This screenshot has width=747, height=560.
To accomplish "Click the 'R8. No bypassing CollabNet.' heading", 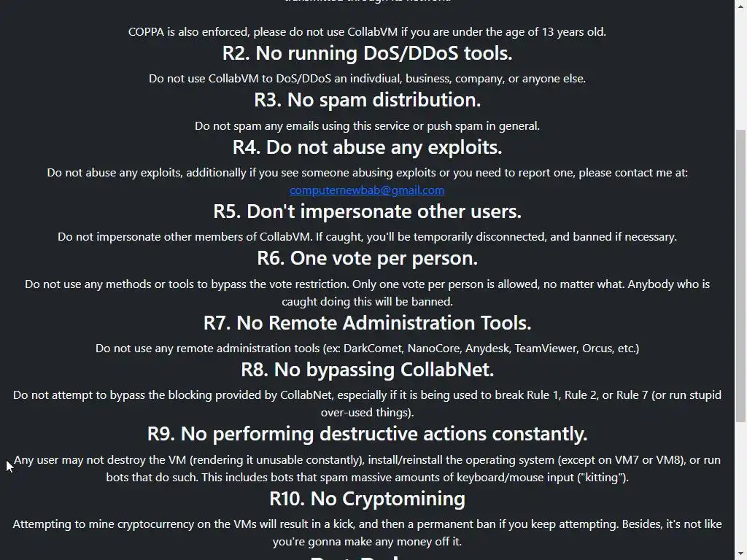I will point(367,370).
